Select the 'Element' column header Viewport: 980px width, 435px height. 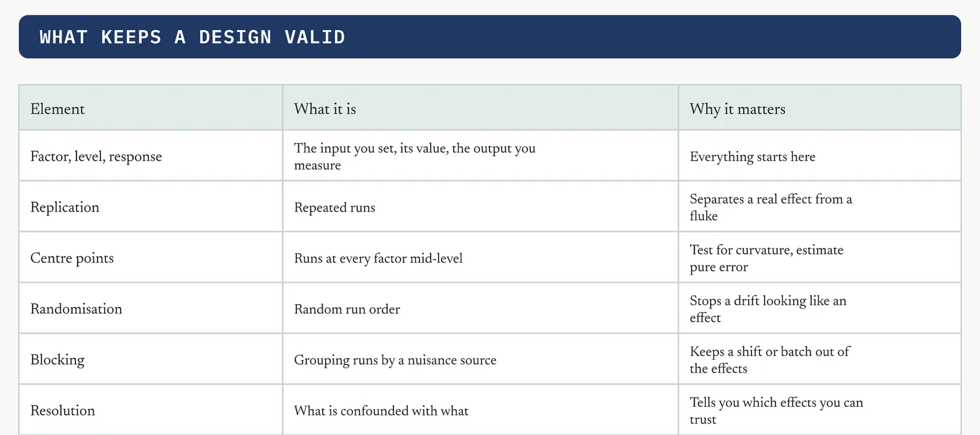click(x=151, y=108)
